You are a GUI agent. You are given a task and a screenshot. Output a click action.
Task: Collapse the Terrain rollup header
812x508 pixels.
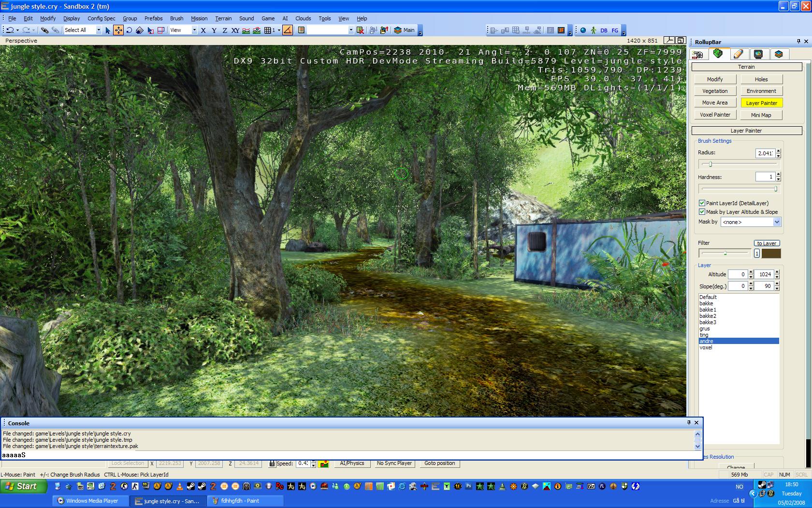746,67
